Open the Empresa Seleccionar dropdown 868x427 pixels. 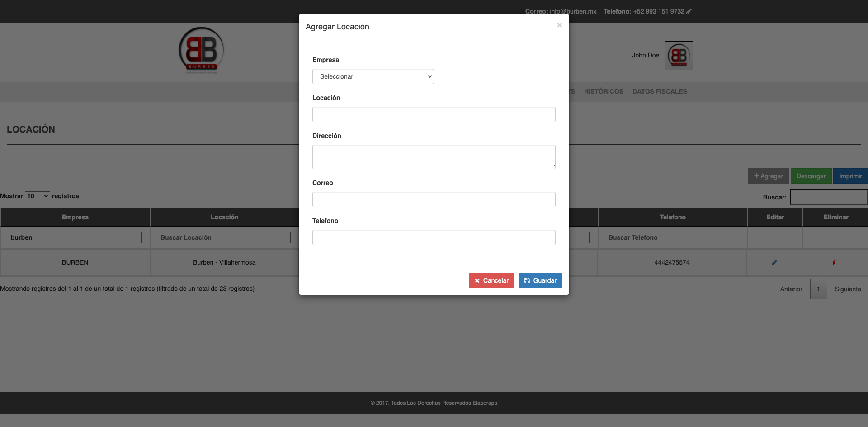373,76
